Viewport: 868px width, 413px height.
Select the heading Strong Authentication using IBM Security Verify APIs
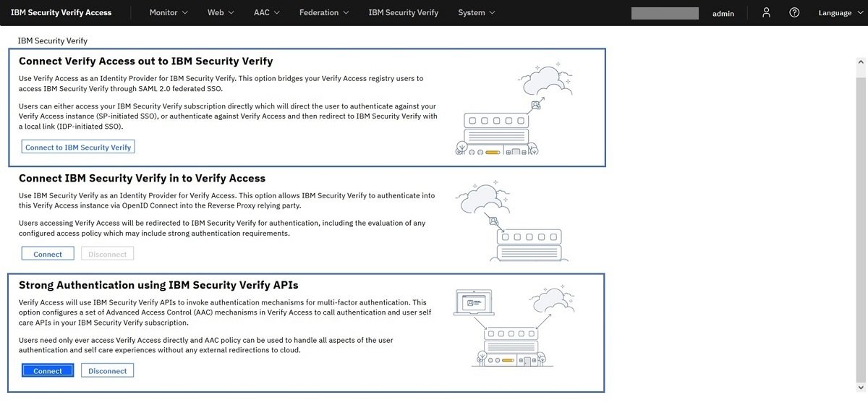(158, 285)
